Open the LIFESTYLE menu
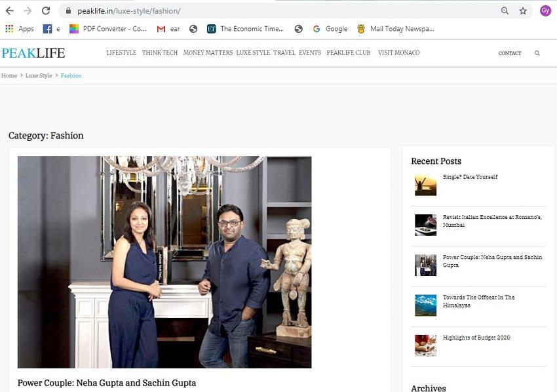Image resolution: width=557 pixels, height=392 pixels. (x=121, y=52)
